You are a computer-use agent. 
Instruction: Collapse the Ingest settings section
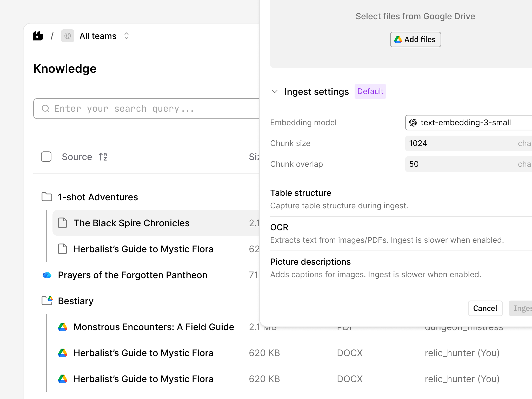click(x=275, y=91)
